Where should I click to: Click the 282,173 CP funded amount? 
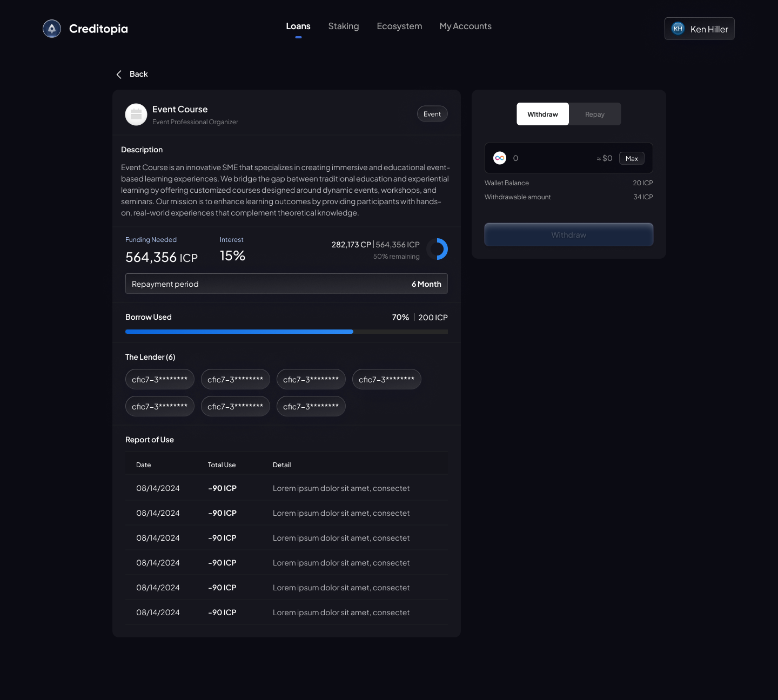point(351,245)
